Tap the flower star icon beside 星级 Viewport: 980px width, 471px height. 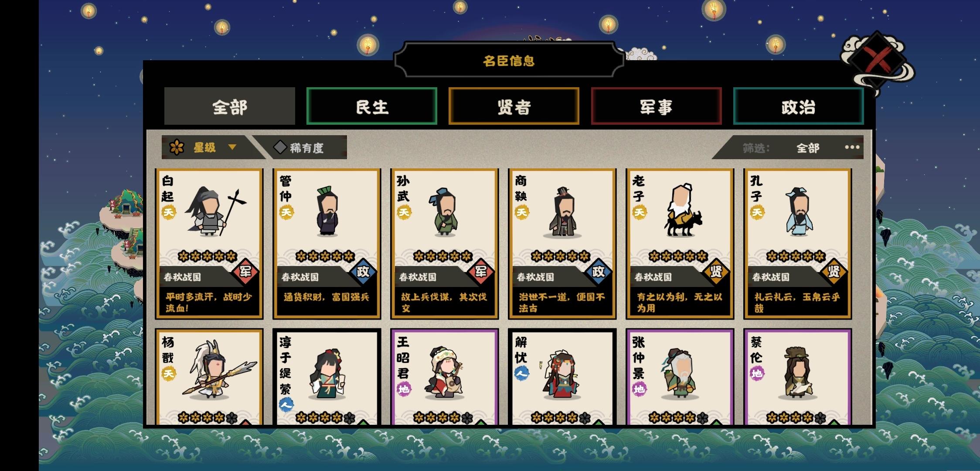click(x=177, y=147)
